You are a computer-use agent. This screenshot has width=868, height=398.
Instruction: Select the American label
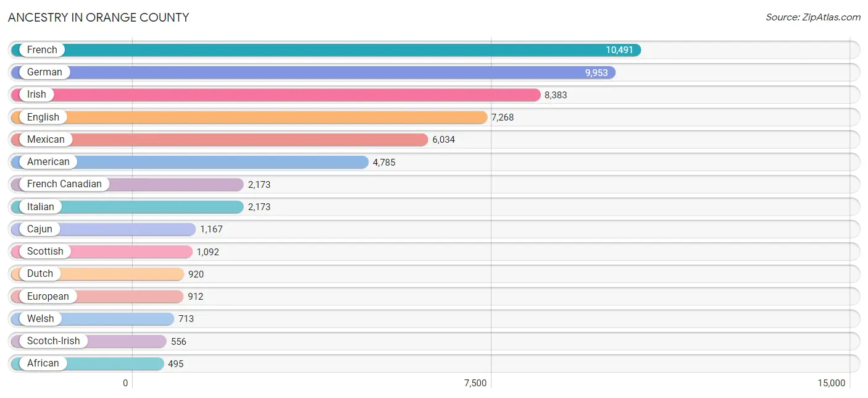click(x=48, y=162)
